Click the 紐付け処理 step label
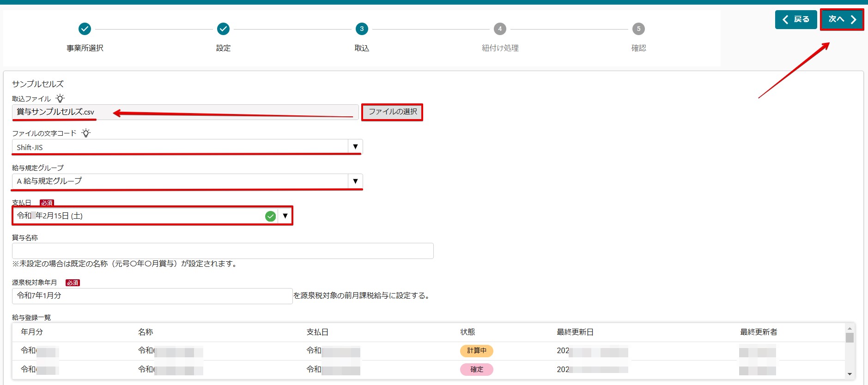Image resolution: width=868 pixels, height=385 pixels. [500, 48]
